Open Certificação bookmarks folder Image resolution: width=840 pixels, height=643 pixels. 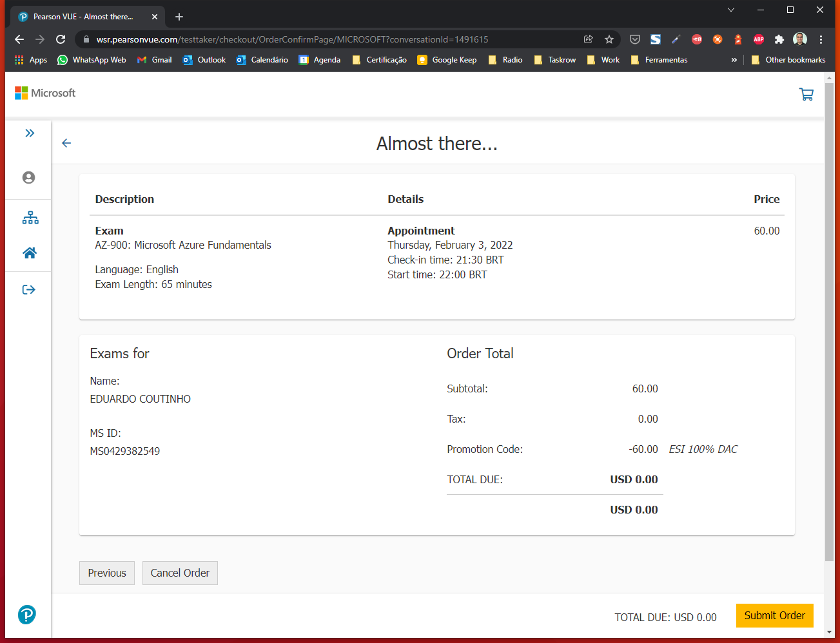click(x=379, y=60)
